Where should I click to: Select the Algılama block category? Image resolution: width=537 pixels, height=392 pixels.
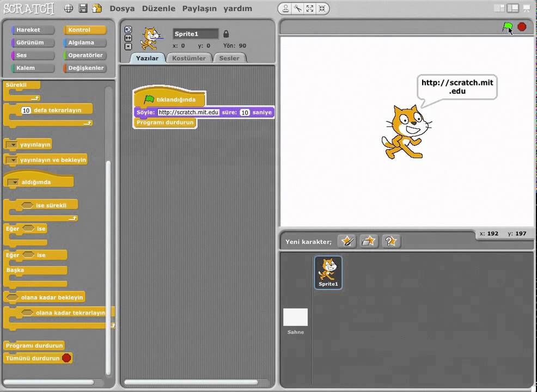(85, 42)
